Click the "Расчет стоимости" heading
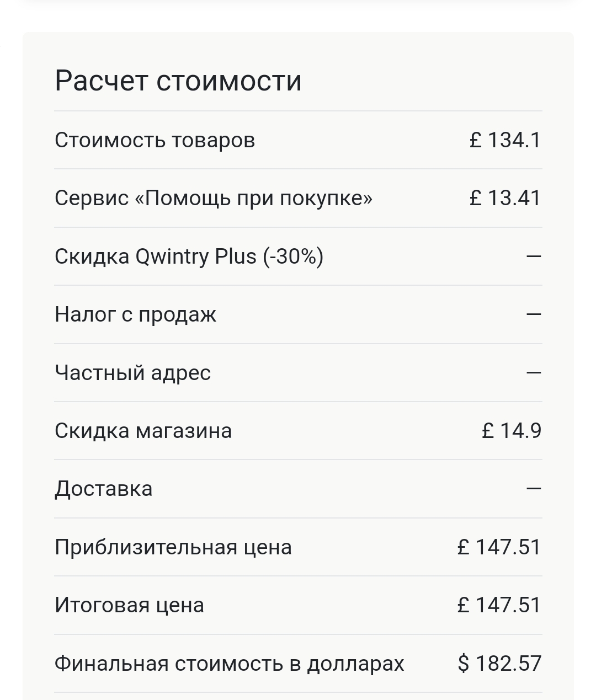The width and height of the screenshot is (596, 700). (x=178, y=81)
